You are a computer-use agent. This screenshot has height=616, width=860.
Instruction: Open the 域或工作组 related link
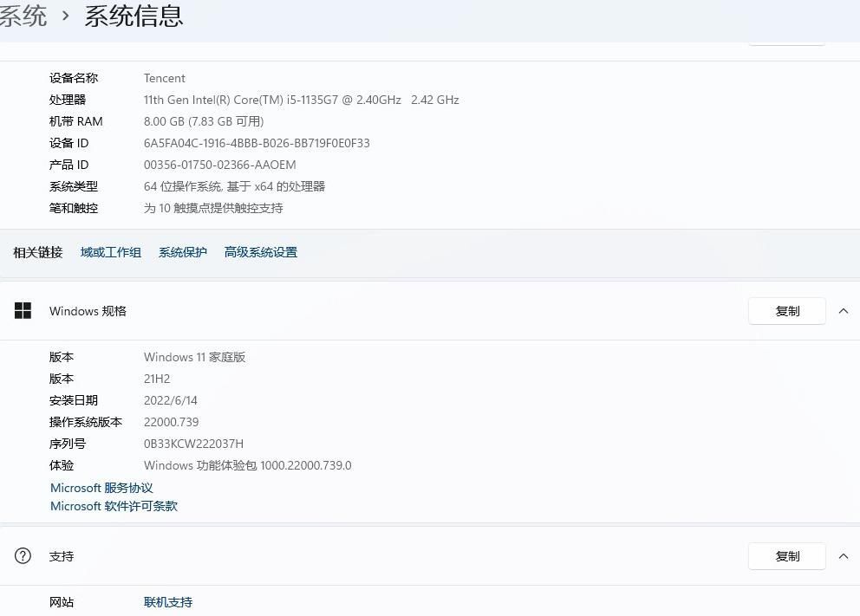[111, 252]
